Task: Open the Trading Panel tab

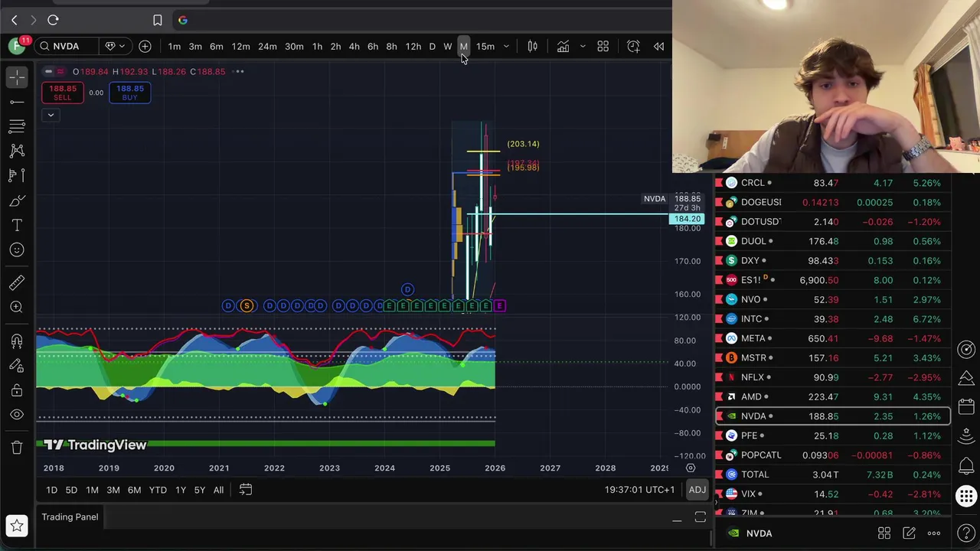Action: pyautogui.click(x=70, y=517)
